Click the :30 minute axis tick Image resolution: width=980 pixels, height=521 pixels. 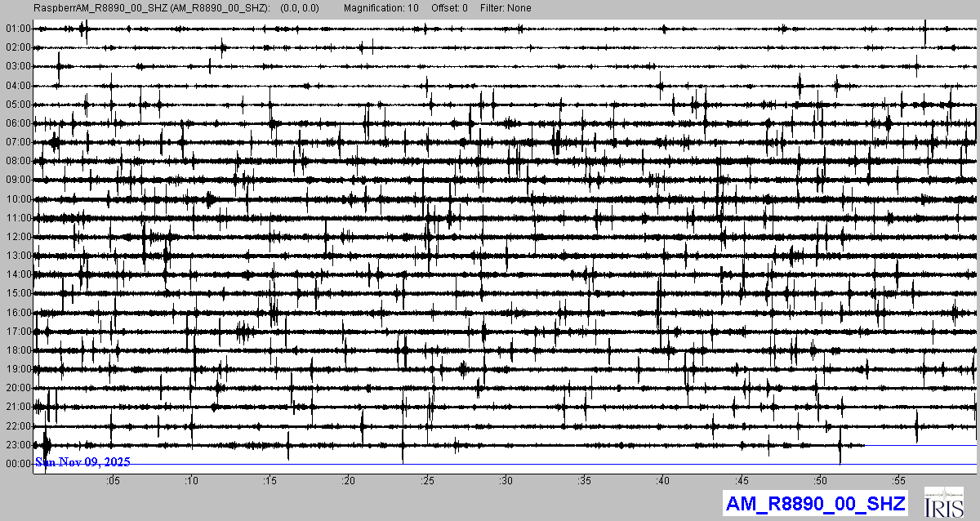506,481
